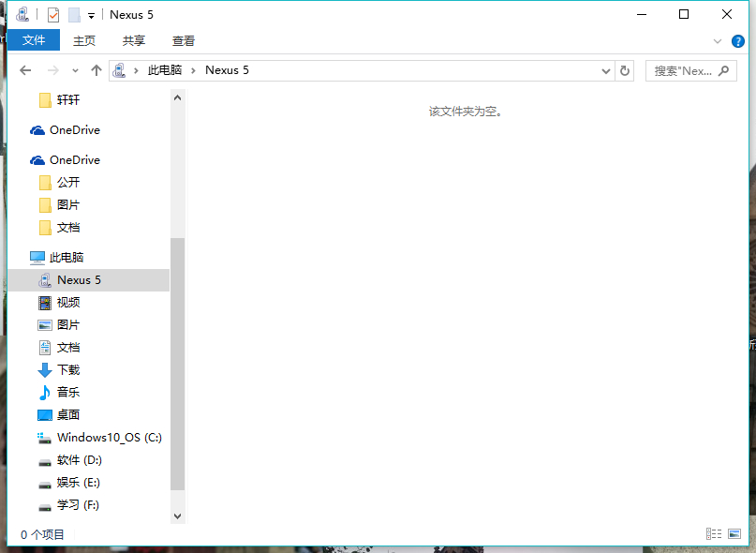Expand chevron after 此电脑 in address bar
Viewport: 756px width, 553px height.
pos(193,70)
